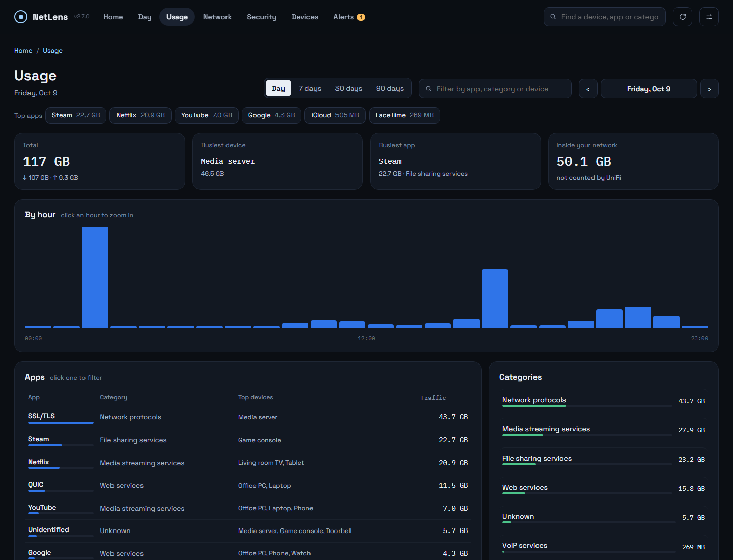Image resolution: width=733 pixels, height=560 pixels.
Task: Filter by the FaceTime top app chip
Action: (x=405, y=115)
